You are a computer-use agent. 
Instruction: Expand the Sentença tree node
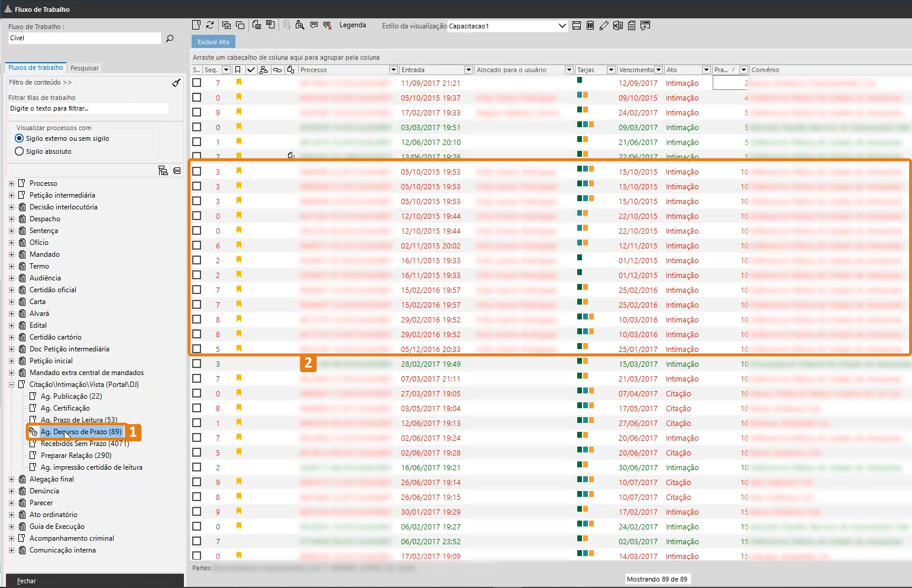pos(11,231)
